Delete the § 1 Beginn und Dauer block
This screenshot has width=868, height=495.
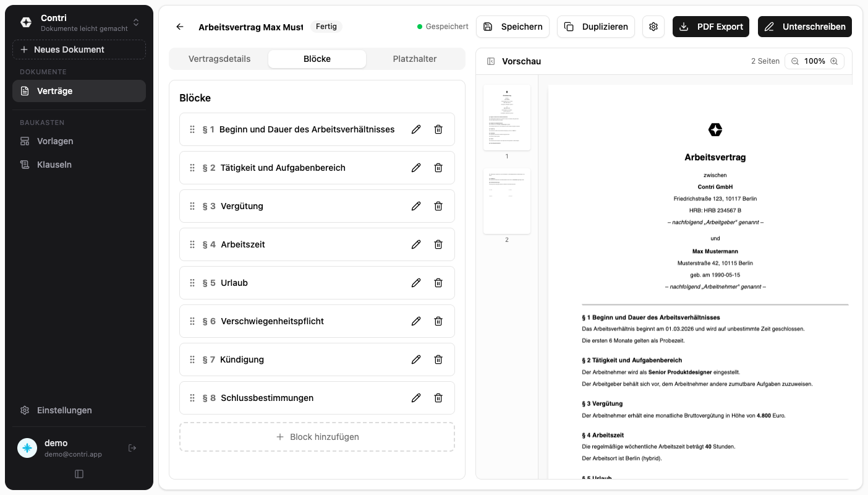coord(438,129)
